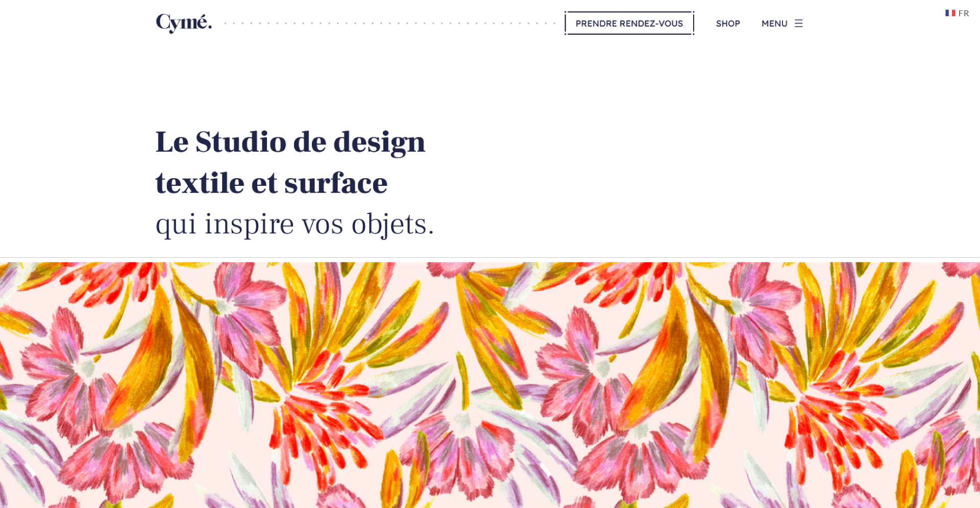Click the horizontal divider above the floral image
980x508 pixels.
[490, 257]
